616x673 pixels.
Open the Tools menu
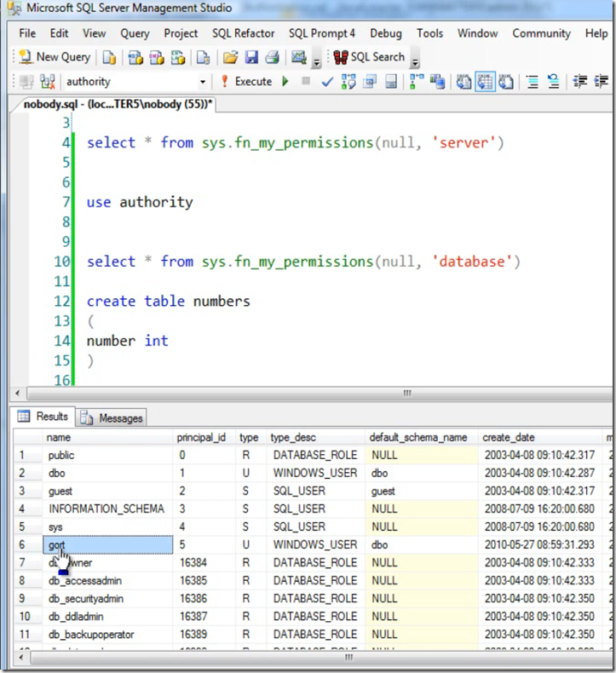click(429, 33)
